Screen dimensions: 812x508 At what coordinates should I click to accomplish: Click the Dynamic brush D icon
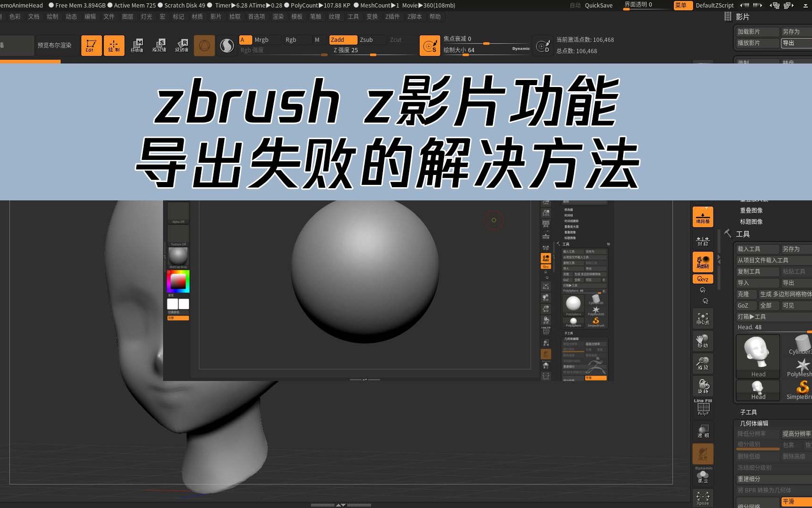tap(543, 46)
